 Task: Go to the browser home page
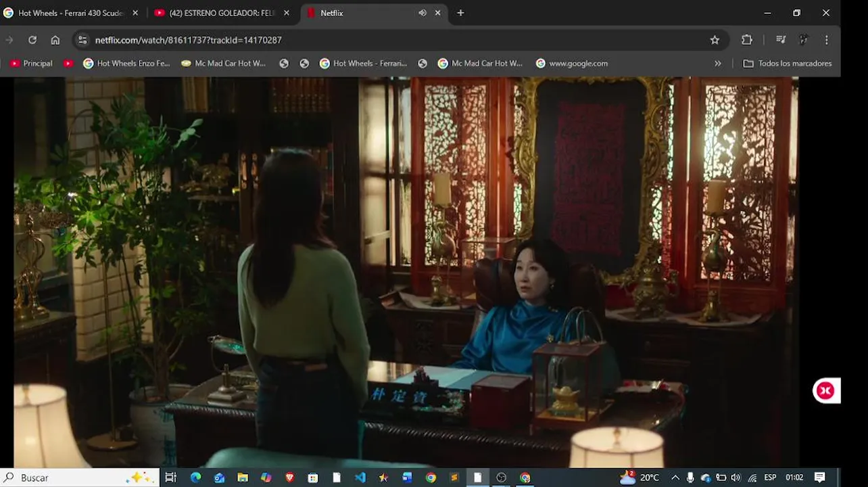(x=55, y=40)
